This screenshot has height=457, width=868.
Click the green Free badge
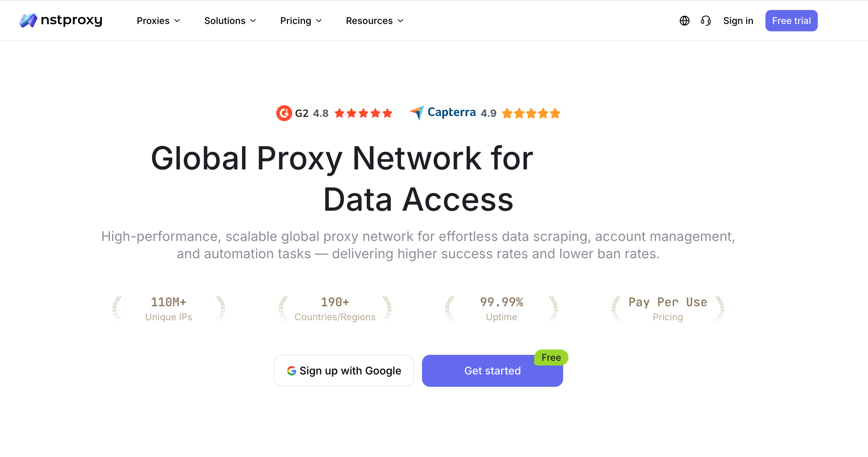pyautogui.click(x=551, y=357)
